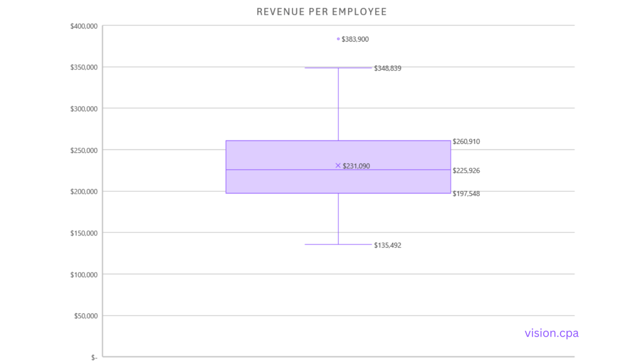This screenshot has width=644, height=362.
Task: Click the $350,000 y-axis label
Action: [x=84, y=67]
